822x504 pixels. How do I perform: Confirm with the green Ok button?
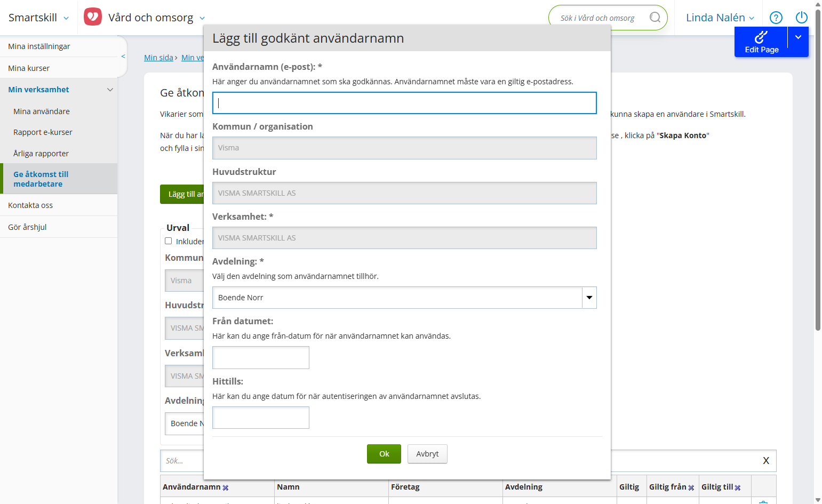coord(384,454)
